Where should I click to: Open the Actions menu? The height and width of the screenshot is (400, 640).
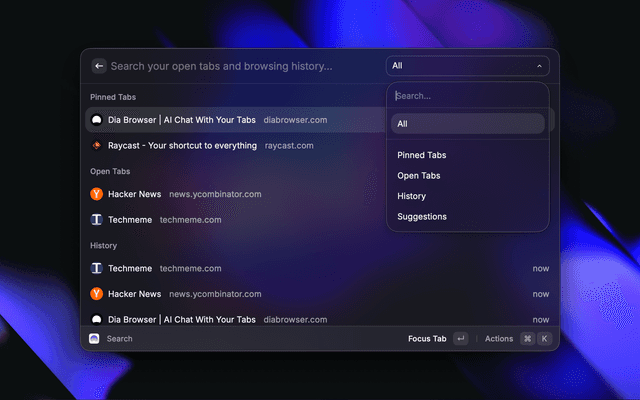pyautogui.click(x=499, y=339)
